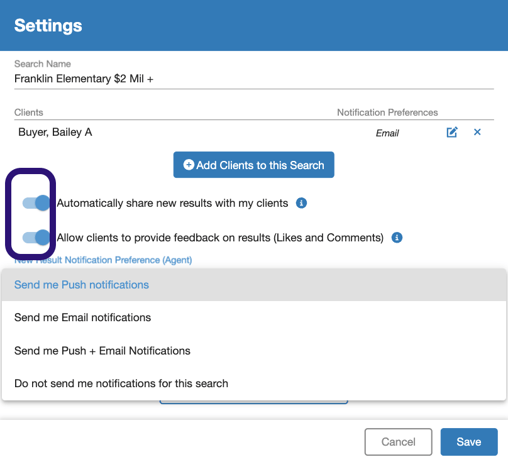Click the Notification Preferences column header

(387, 112)
